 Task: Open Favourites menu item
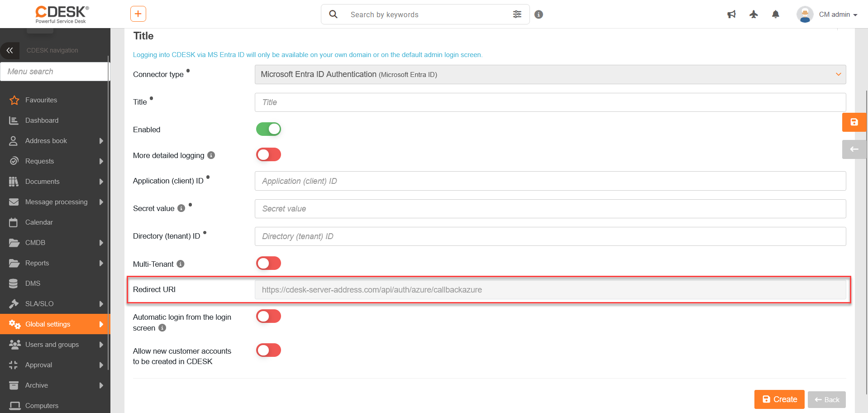54,100
